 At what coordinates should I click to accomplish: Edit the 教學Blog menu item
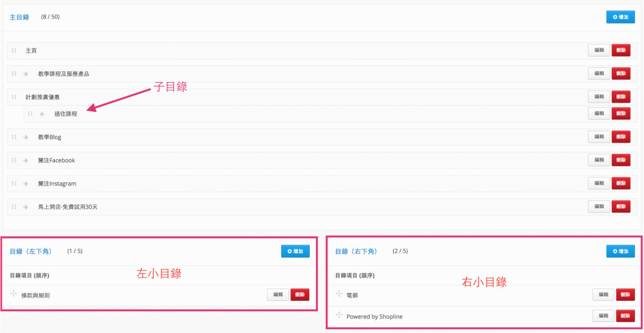coord(599,137)
